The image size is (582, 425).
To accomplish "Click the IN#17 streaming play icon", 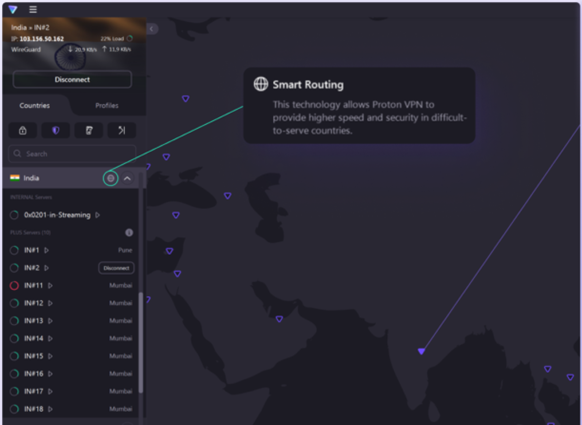I will pos(50,391).
